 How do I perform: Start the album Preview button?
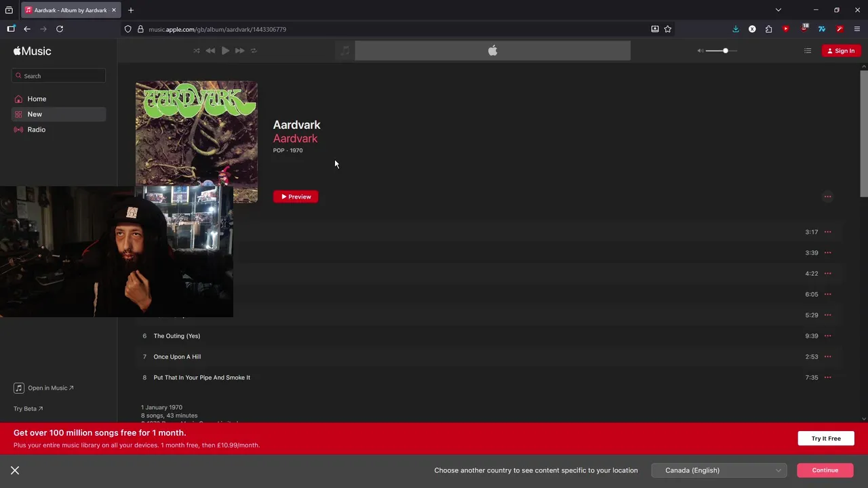pyautogui.click(x=296, y=197)
